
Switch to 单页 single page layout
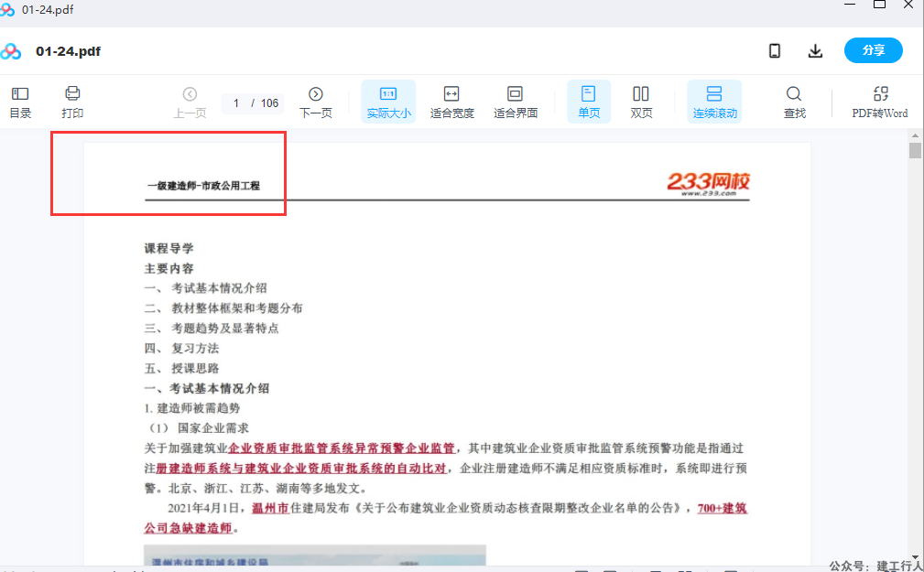(x=589, y=102)
